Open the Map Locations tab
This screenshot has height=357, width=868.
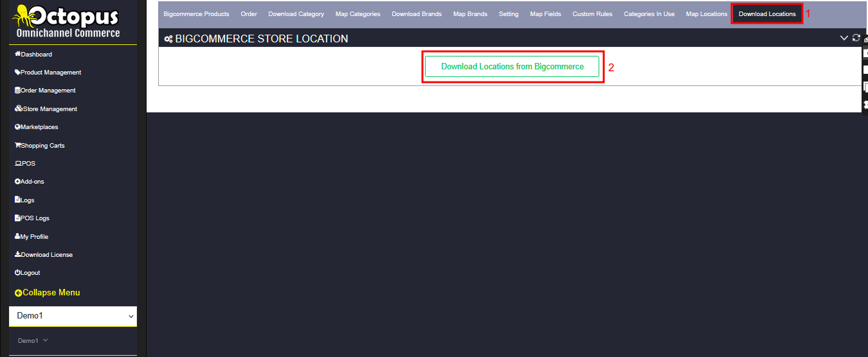point(707,14)
